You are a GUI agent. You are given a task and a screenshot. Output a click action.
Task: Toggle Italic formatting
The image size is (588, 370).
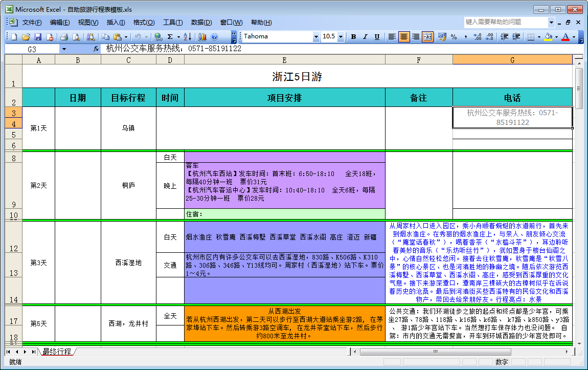coord(365,36)
